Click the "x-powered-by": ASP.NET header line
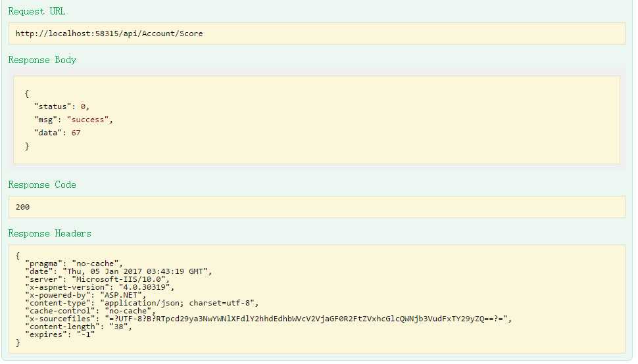 coord(86,296)
